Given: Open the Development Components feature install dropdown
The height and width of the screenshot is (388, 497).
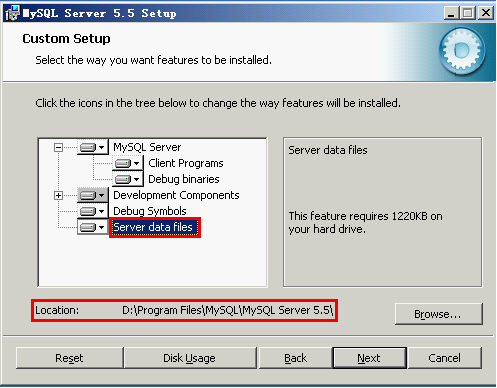Looking at the screenshot, I should pyautogui.click(x=93, y=195).
